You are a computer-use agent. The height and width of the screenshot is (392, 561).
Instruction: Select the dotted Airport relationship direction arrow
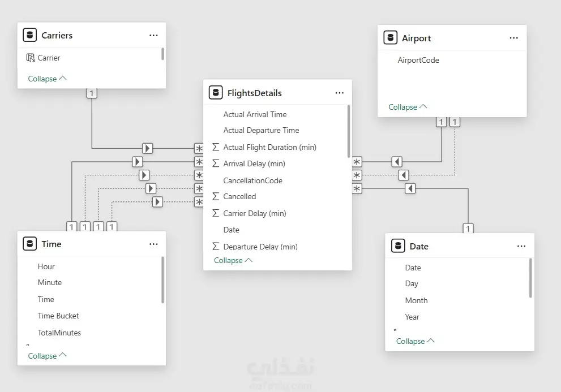404,175
